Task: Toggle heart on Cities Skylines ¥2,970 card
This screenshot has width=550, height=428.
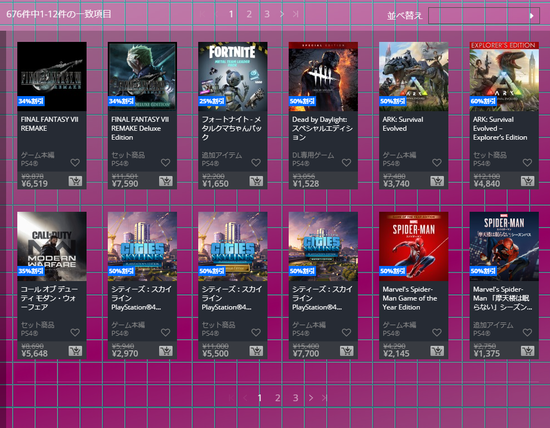Action: tap(166, 332)
